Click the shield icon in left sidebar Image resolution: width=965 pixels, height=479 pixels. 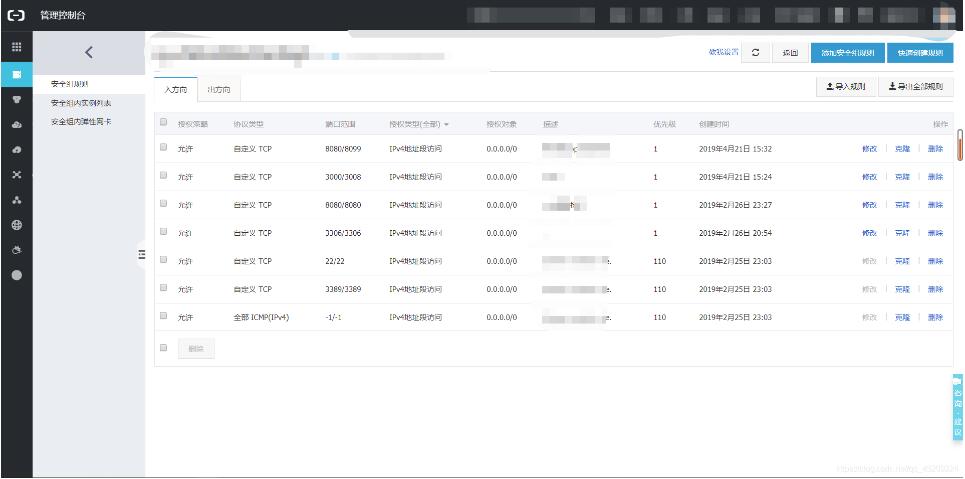point(16,100)
